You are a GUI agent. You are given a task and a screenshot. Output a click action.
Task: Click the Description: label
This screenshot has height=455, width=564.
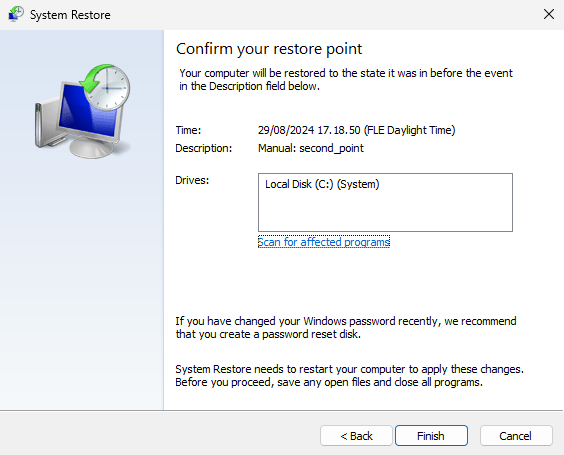(x=204, y=148)
